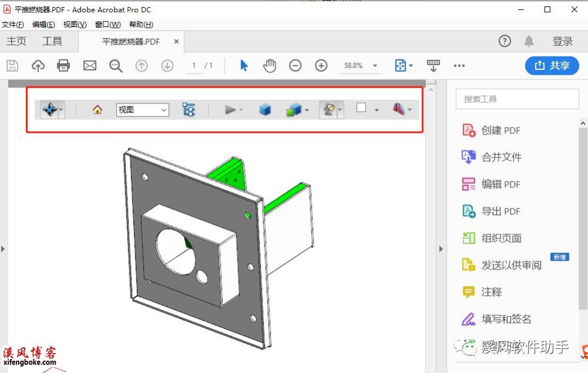Click the default Home view icon
The height and width of the screenshot is (373, 588).
coord(98,109)
